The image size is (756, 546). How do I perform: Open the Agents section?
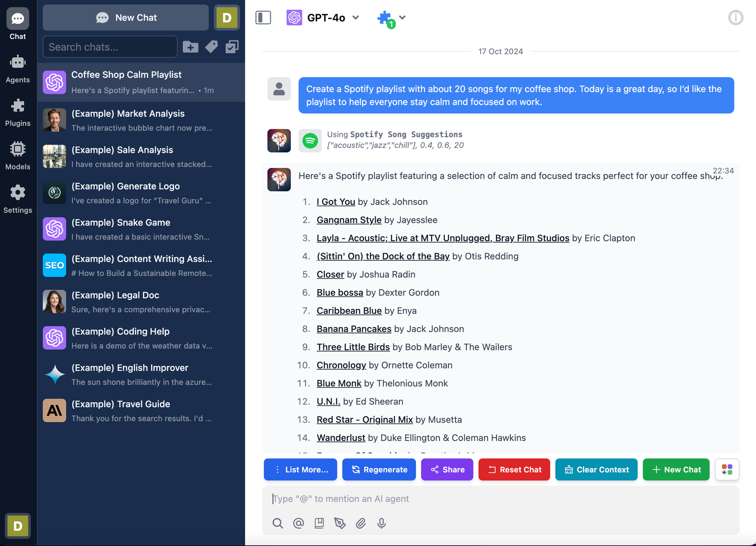18,69
